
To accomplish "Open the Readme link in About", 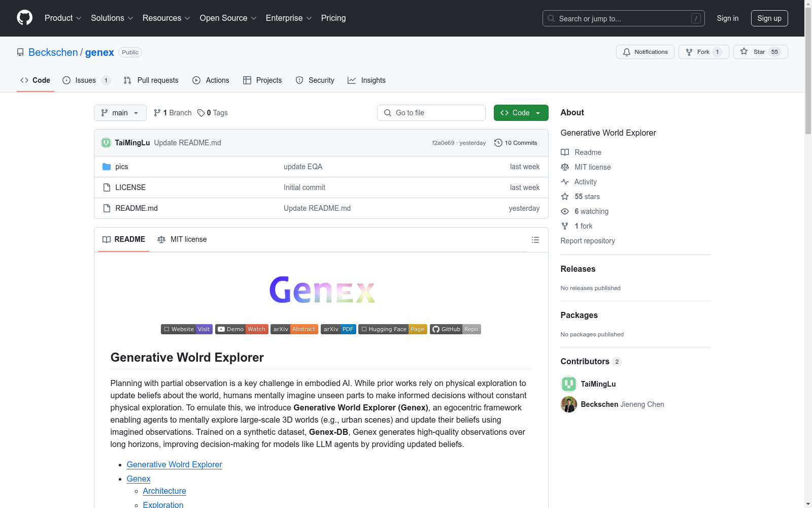I will (581, 152).
